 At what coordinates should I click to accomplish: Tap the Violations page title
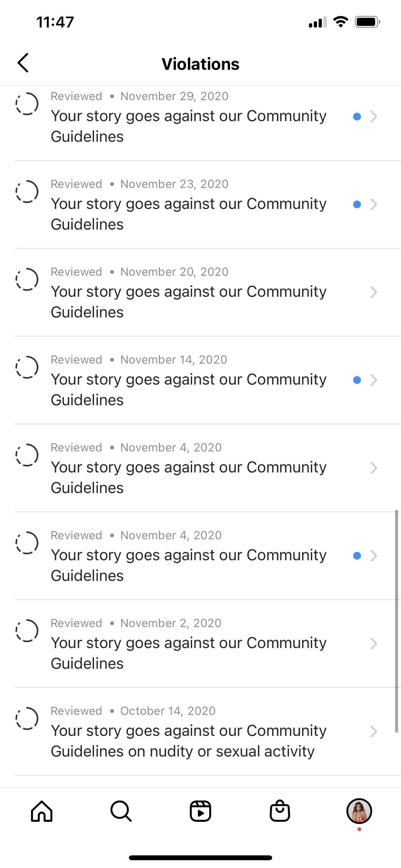click(200, 64)
